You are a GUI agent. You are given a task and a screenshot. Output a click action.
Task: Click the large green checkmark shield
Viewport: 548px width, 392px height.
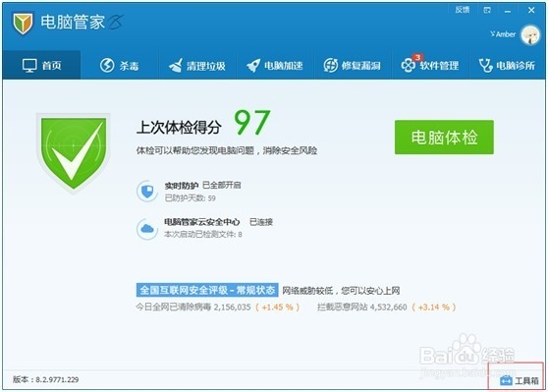pyautogui.click(x=74, y=153)
